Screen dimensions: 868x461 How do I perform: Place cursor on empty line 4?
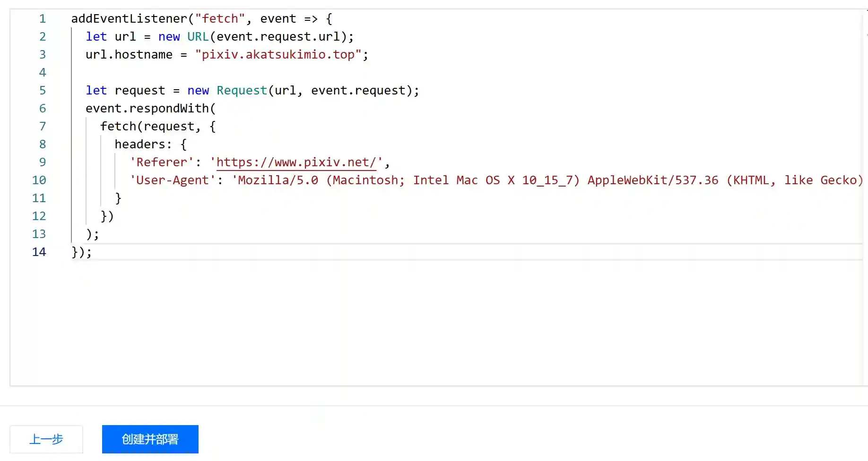point(189,73)
